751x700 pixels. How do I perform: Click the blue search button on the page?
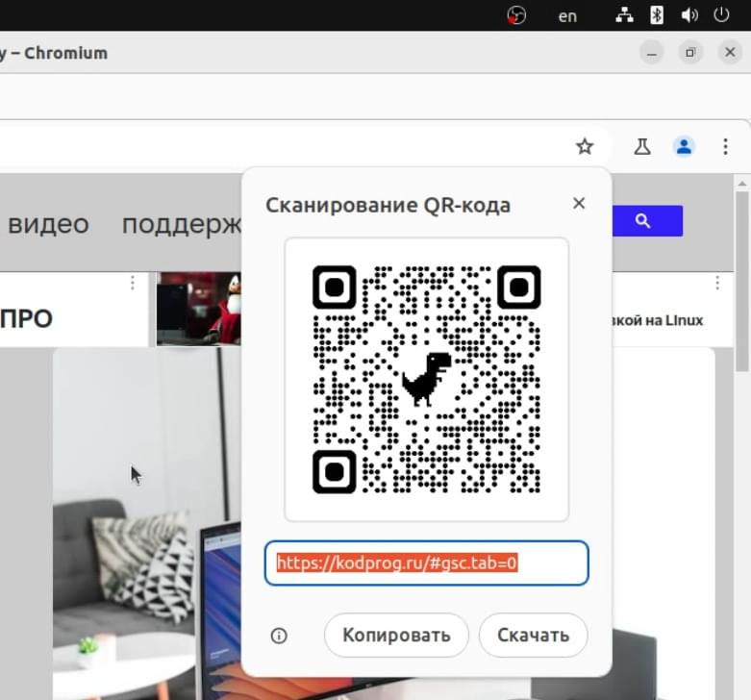point(647,221)
